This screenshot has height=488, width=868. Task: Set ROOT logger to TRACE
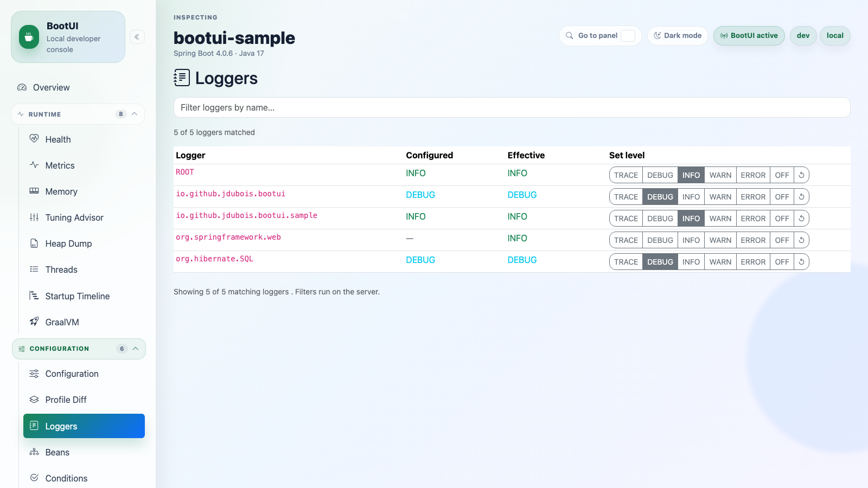pos(626,175)
